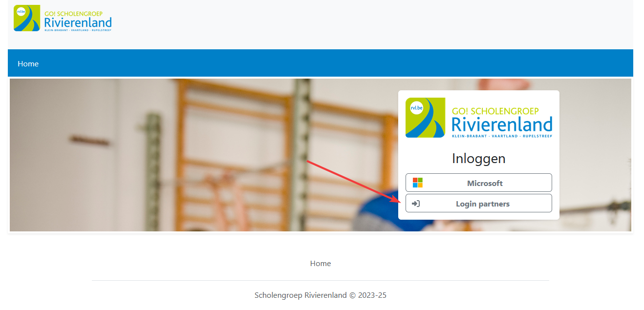Follow the Home link in the footer
Viewport: 644px width, 310px height.
pos(320,264)
